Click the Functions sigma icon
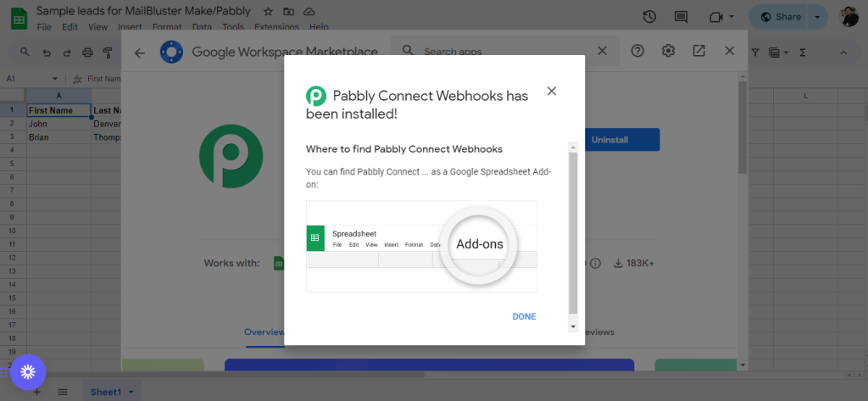The width and height of the screenshot is (868, 401). point(802,53)
